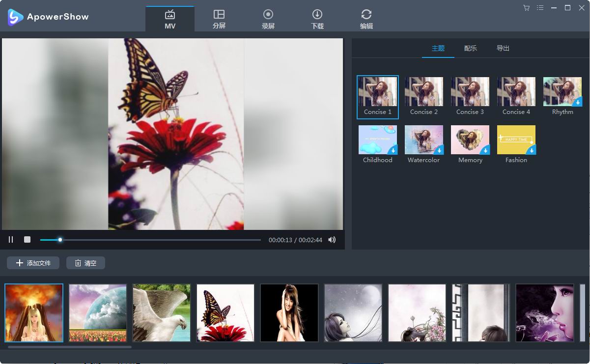Mute the preview volume speaker icon
The height and width of the screenshot is (364, 590).
tap(332, 240)
